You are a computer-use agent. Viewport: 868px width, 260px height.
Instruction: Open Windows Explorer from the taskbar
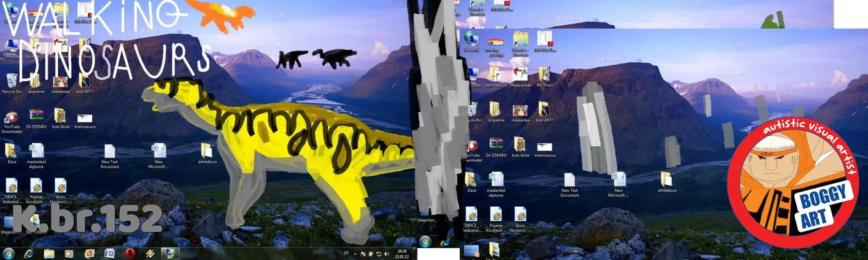coord(49,254)
